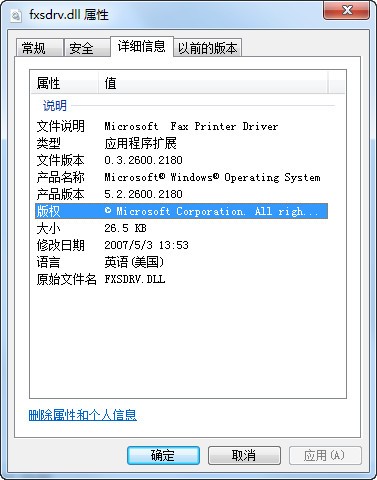The width and height of the screenshot is (377, 480).
Task: Select the 产品版本 row
Action: click(181, 194)
